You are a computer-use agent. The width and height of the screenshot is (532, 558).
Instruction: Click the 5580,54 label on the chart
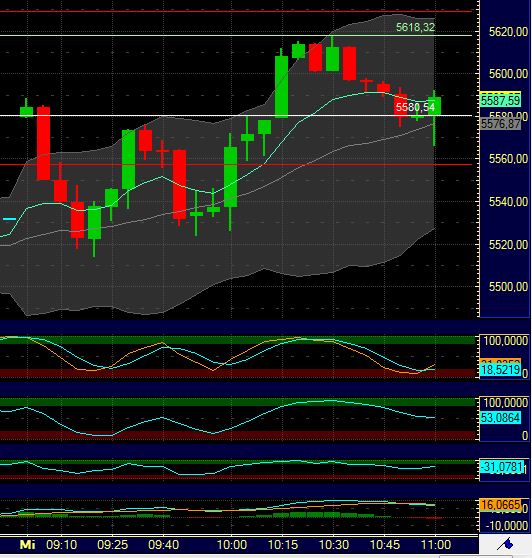[415, 107]
